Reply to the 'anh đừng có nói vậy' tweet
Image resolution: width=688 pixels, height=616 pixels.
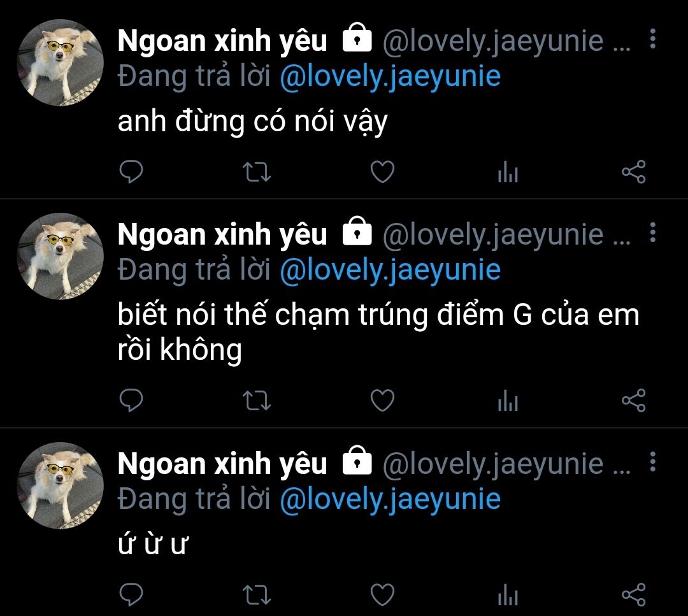[x=131, y=171]
